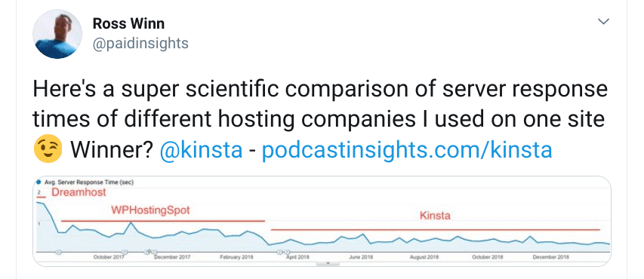
Task: Open Ross Winn's profile avatar
Action: coord(57,34)
